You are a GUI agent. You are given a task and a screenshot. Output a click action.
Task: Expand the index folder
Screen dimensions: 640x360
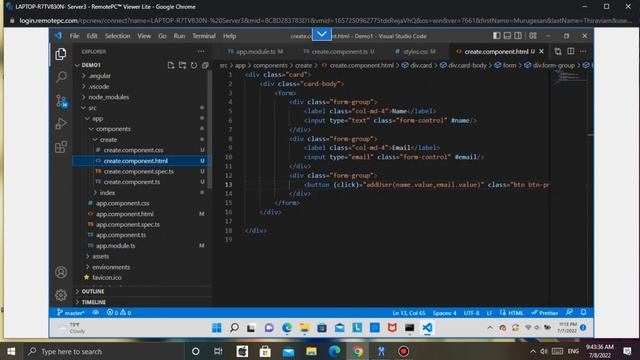tap(107, 193)
